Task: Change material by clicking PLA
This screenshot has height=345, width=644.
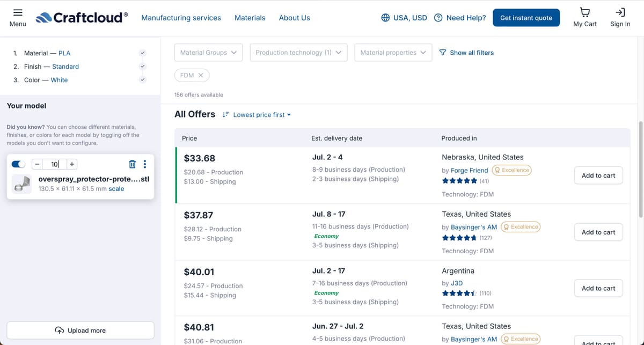Action: [64, 53]
